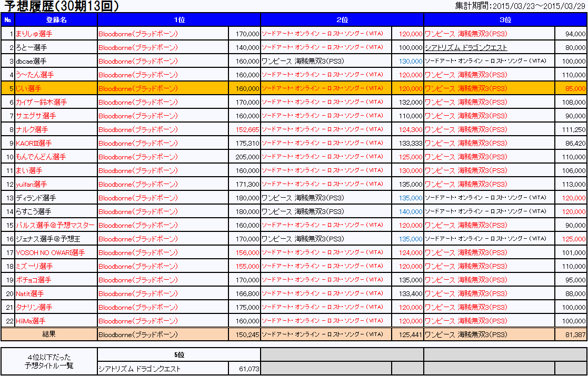
Task: Select the name ナルク選手
Action: [x=32, y=129]
